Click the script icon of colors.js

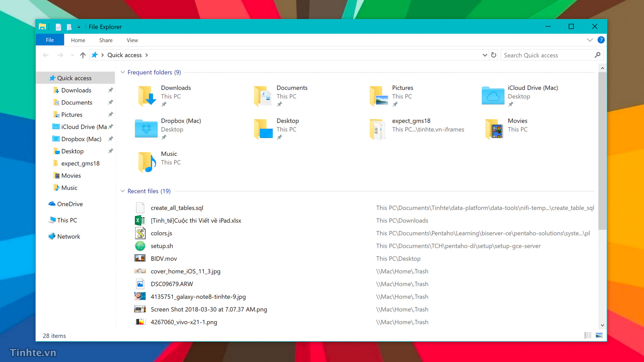(x=140, y=233)
